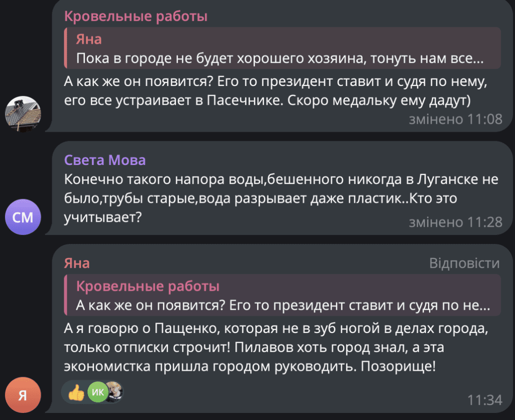Click the quoted author name Яна in the reply block

click(89, 39)
